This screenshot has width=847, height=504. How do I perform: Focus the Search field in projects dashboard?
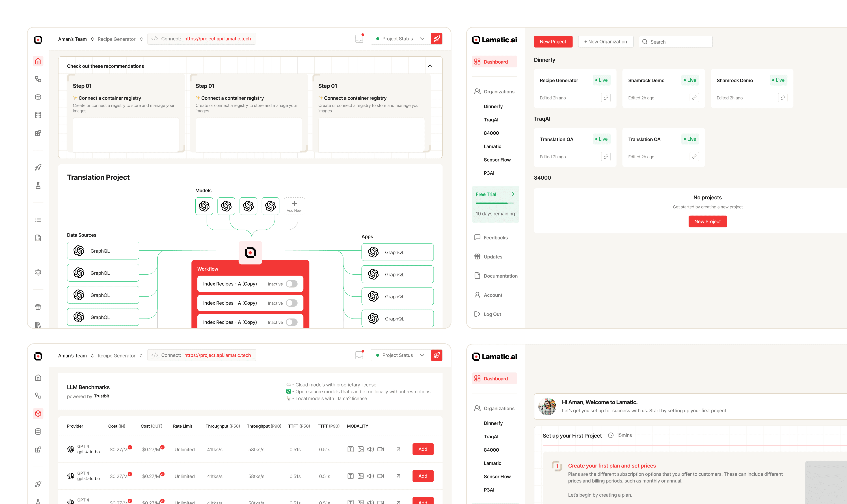pos(675,42)
